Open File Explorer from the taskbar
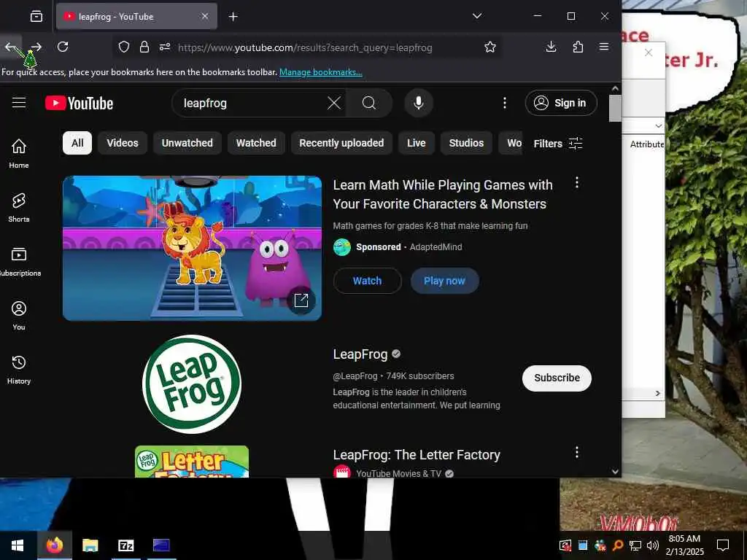747x560 pixels. coord(90,545)
